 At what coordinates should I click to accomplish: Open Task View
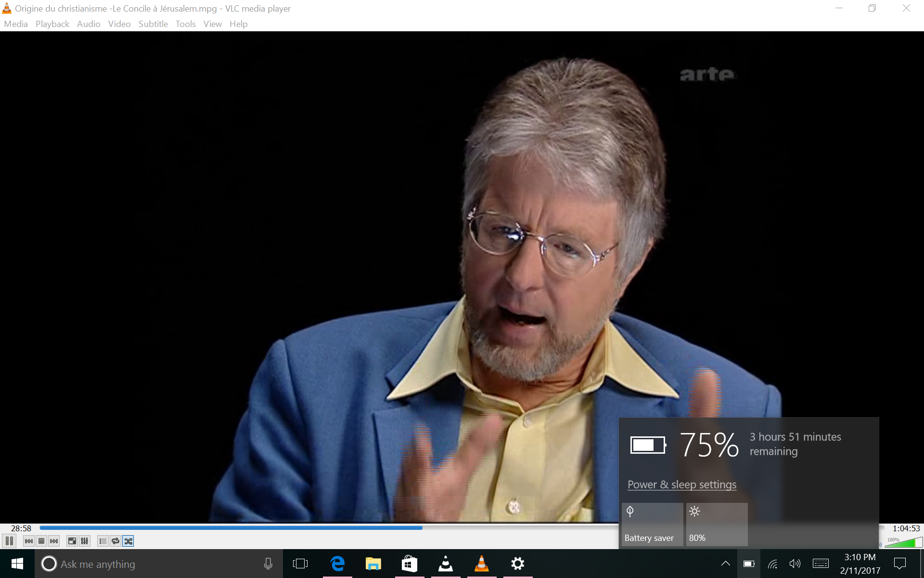point(300,564)
